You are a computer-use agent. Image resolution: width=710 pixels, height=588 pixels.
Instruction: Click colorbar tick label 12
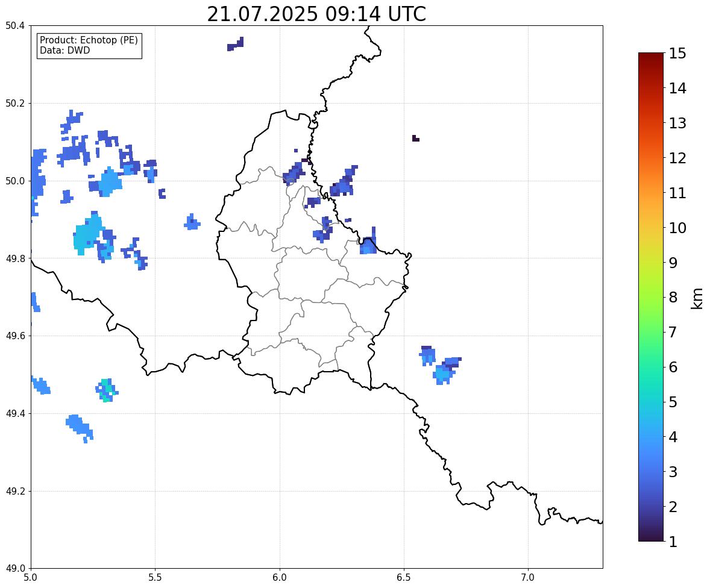(677, 158)
